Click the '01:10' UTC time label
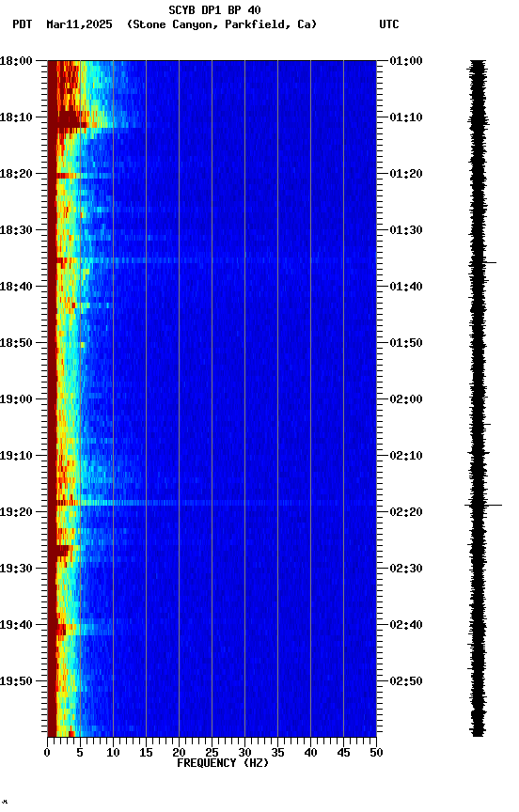This screenshot has height=812, width=519. coord(406,117)
